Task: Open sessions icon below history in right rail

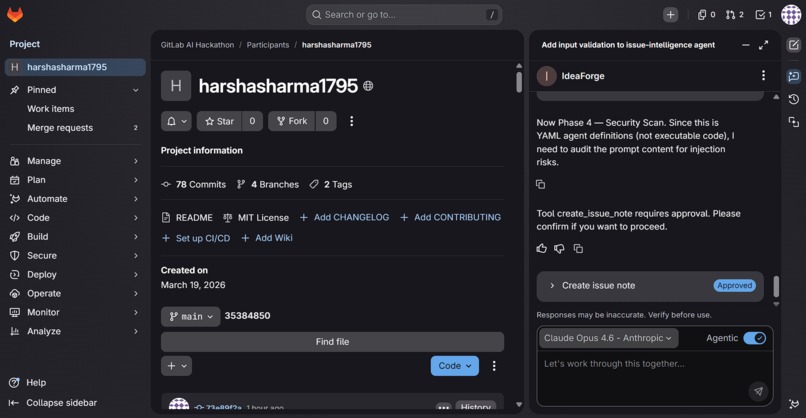Action: (794, 122)
